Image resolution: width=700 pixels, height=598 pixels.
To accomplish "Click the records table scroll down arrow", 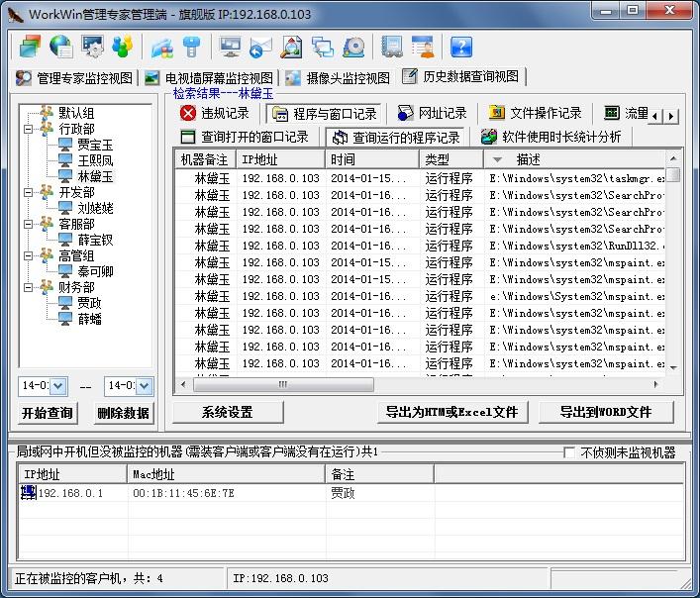I will pyautogui.click(x=673, y=368).
